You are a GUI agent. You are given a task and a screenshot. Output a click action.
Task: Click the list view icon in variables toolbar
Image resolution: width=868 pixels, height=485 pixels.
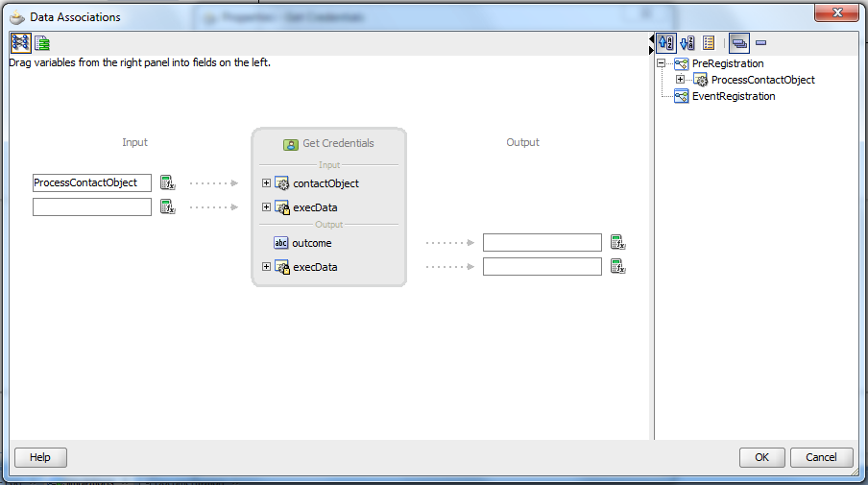click(709, 42)
